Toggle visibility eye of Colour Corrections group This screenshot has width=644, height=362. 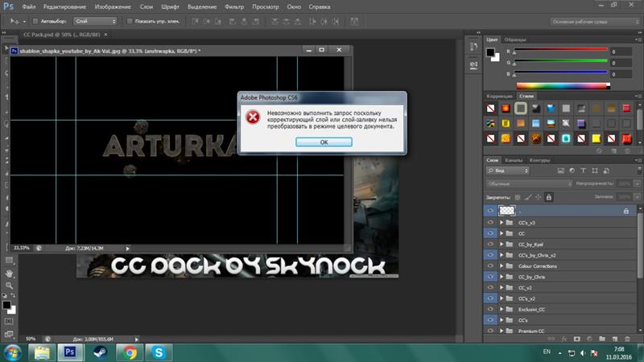click(x=490, y=266)
